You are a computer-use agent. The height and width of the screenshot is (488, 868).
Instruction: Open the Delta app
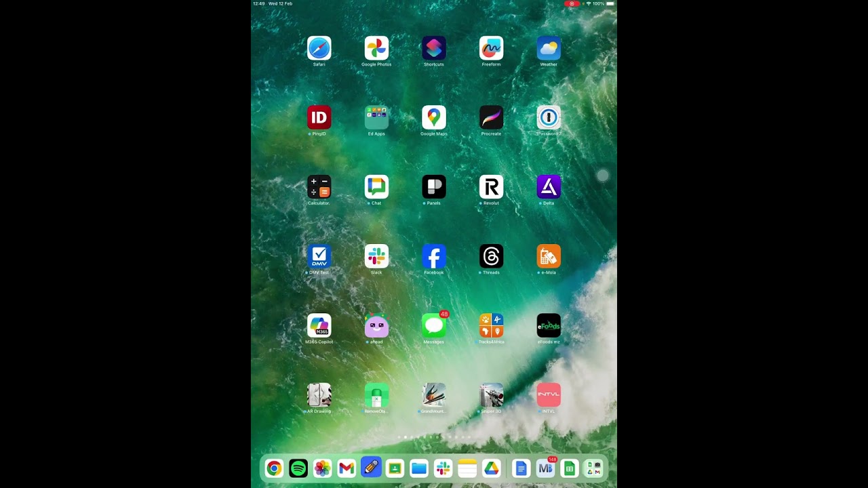pos(549,187)
